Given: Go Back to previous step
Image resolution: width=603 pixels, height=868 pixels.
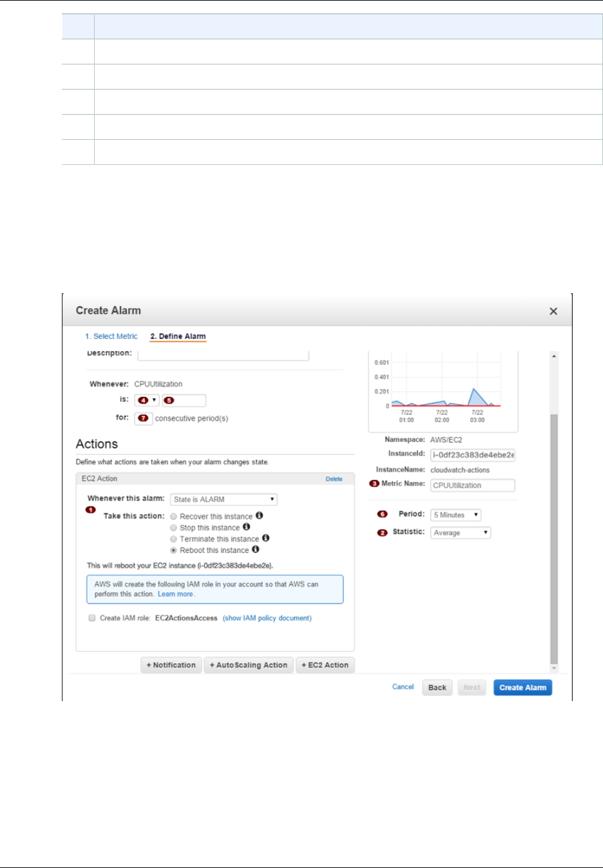Looking at the screenshot, I should tap(437, 688).
